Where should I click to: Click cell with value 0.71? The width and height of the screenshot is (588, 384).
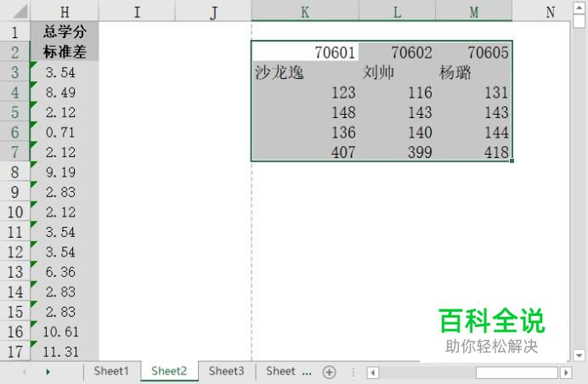65,132
